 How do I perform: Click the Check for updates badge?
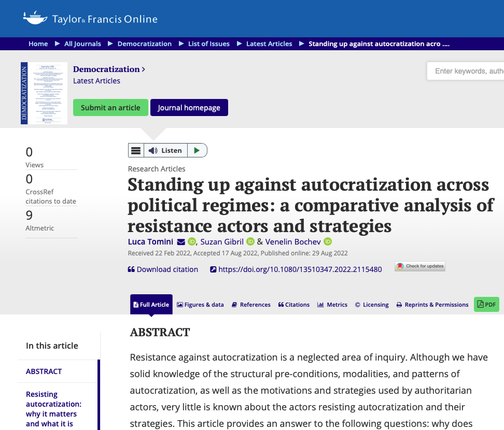coord(420,266)
